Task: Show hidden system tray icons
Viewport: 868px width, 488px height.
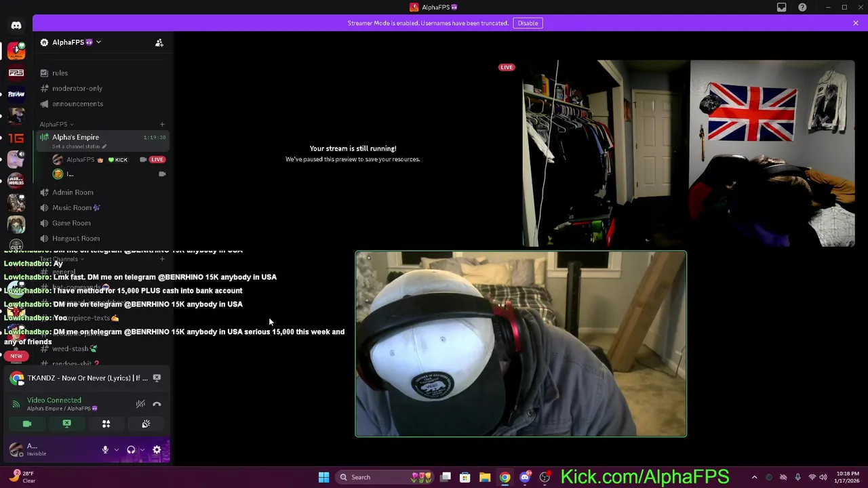Action: click(754, 477)
